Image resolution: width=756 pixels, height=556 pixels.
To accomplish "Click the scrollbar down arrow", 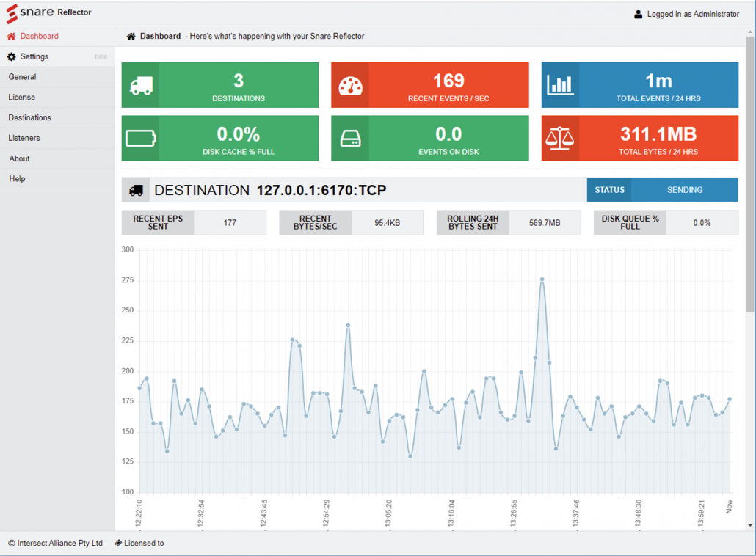I will [x=749, y=525].
